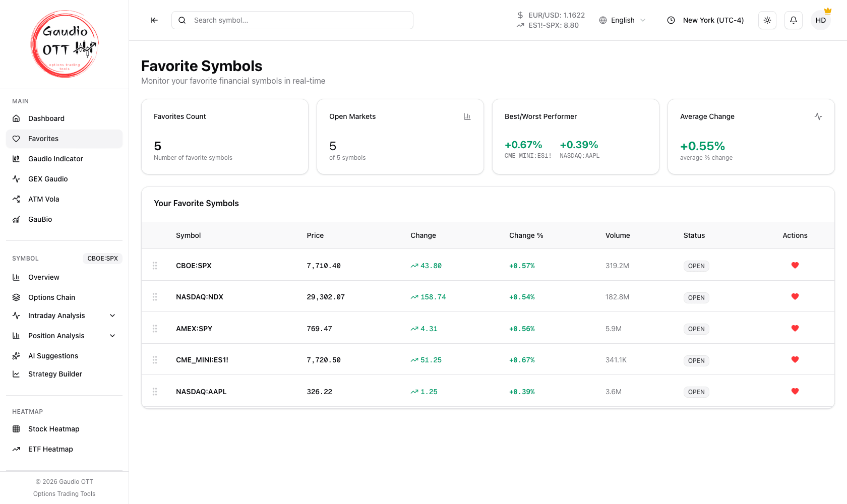Open AI Suggestions

(64, 356)
